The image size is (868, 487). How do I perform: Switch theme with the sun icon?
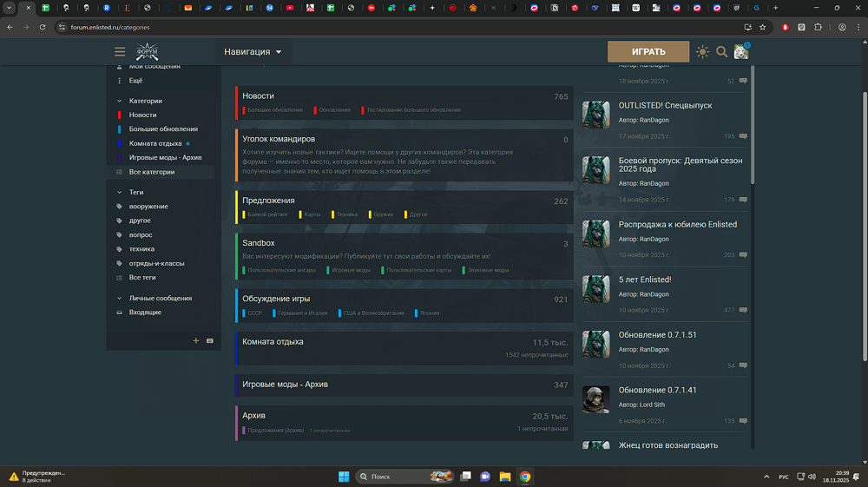pos(702,52)
